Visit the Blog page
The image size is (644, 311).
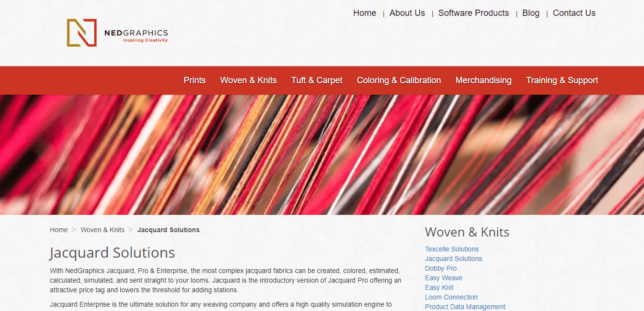point(530,13)
